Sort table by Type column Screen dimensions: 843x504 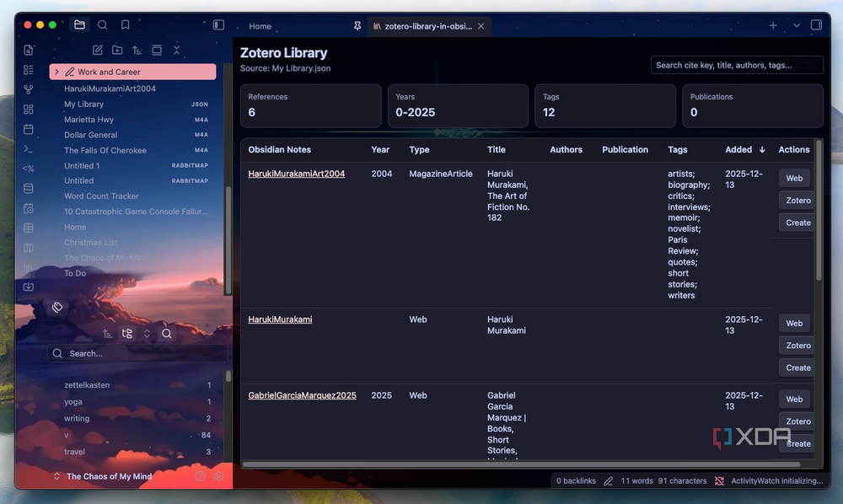coord(419,149)
